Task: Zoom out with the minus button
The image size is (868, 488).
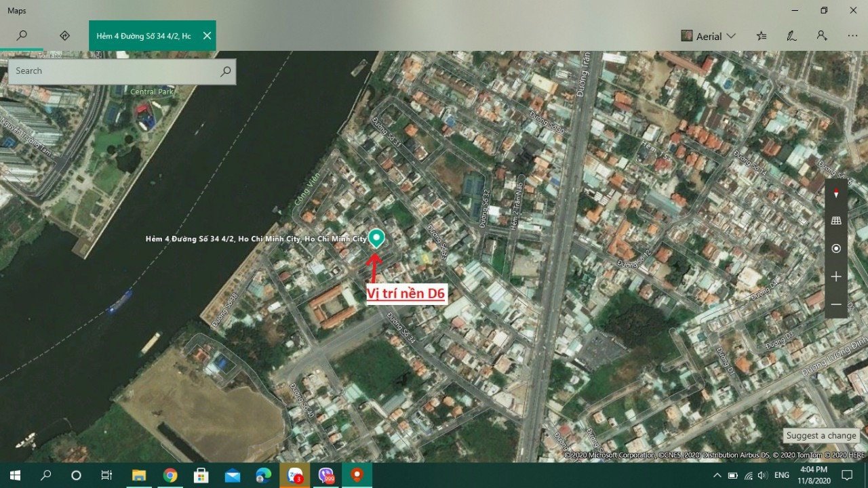Action: pos(836,304)
